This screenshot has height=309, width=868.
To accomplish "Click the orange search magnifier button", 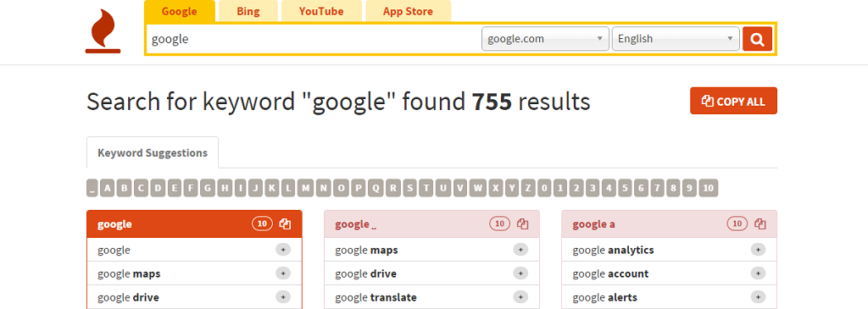I will pyautogui.click(x=757, y=39).
